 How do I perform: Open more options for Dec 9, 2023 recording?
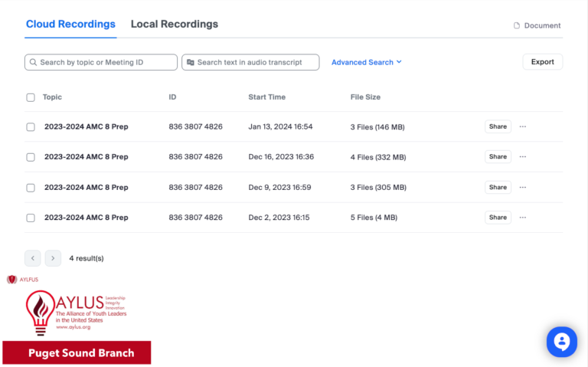(523, 187)
